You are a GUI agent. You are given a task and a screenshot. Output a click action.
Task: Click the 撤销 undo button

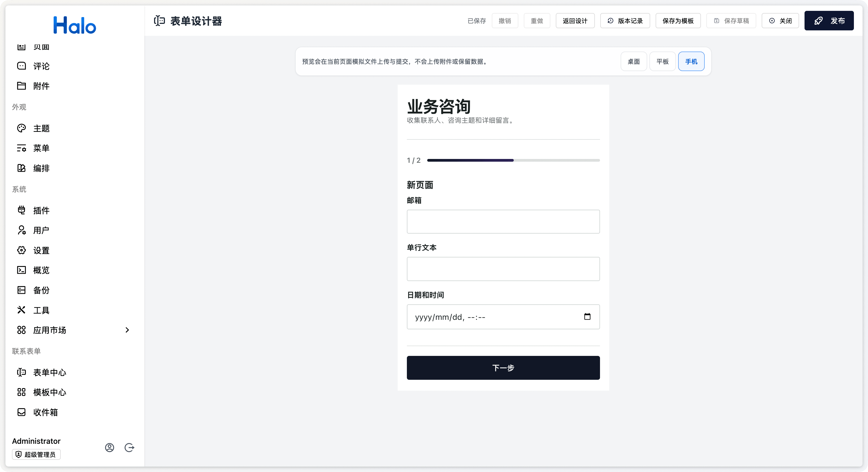[505, 21]
